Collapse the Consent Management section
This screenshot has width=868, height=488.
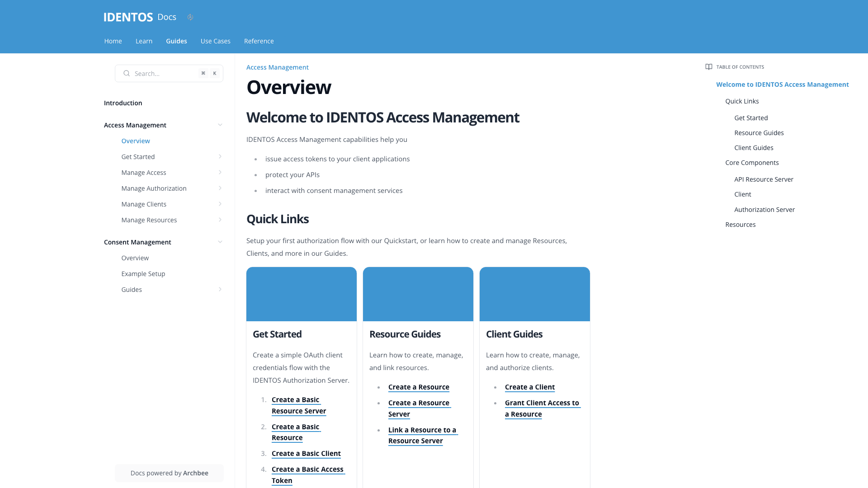tap(220, 242)
